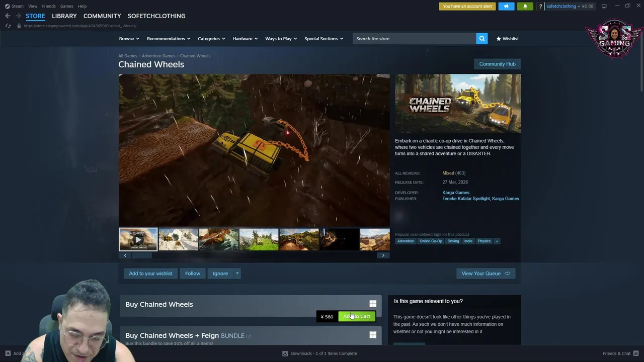The image size is (644, 362).
Task: Open the Ignore options dropdown arrow
Action: coord(237,274)
